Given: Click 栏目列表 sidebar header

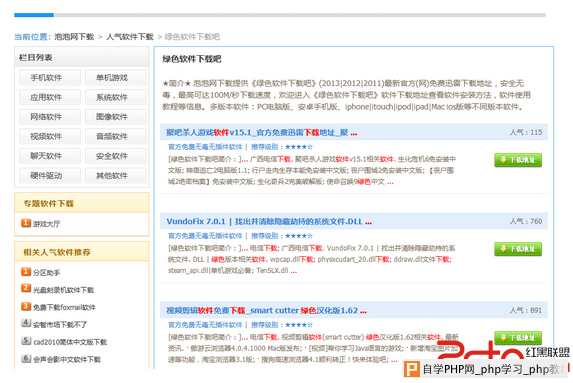Looking at the screenshot, I should tap(82, 57).
